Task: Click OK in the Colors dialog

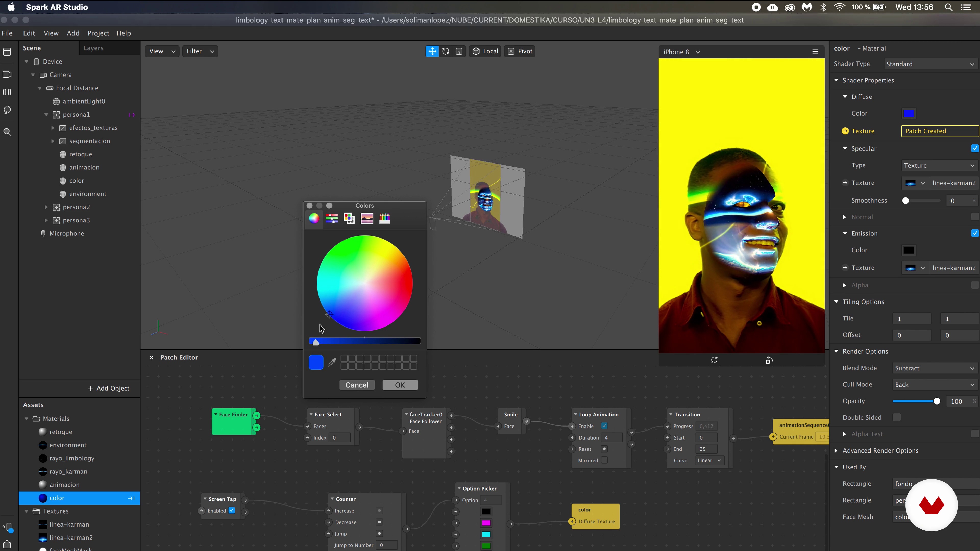Action: click(x=400, y=385)
